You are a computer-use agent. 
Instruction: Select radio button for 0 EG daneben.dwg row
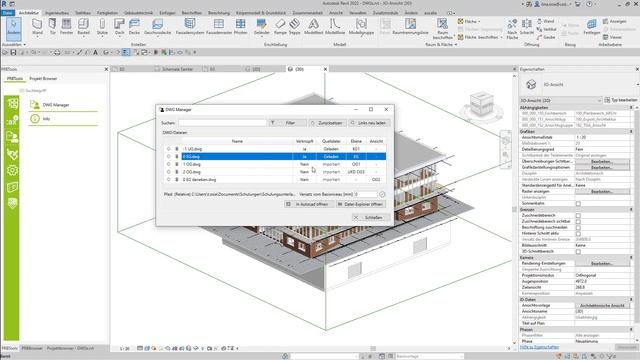168,180
